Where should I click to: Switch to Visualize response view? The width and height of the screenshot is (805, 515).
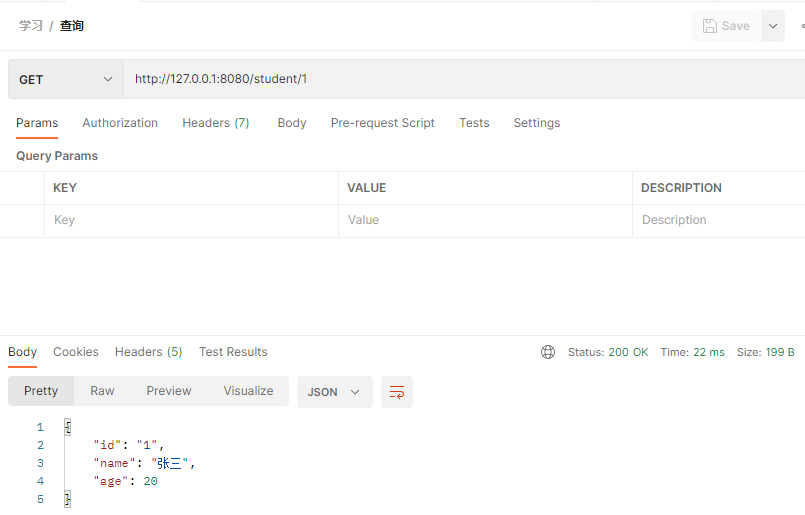(x=248, y=391)
